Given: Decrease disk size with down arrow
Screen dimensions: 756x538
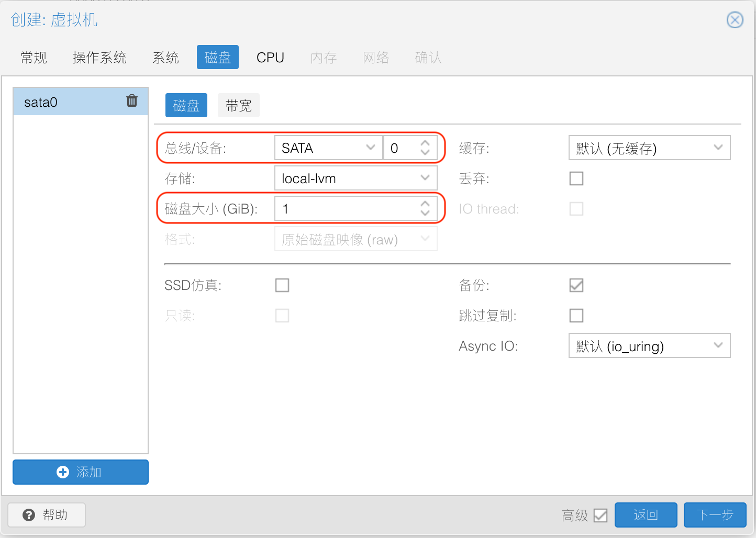Looking at the screenshot, I should pyautogui.click(x=425, y=214).
